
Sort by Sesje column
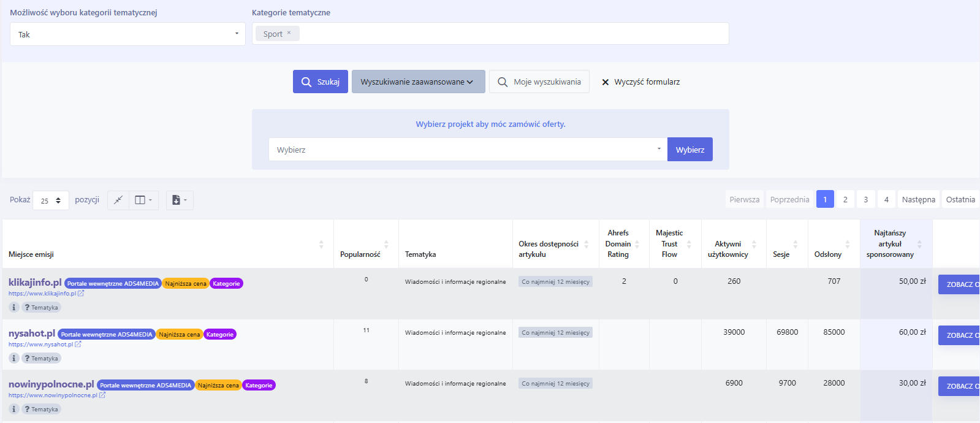tap(787, 244)
